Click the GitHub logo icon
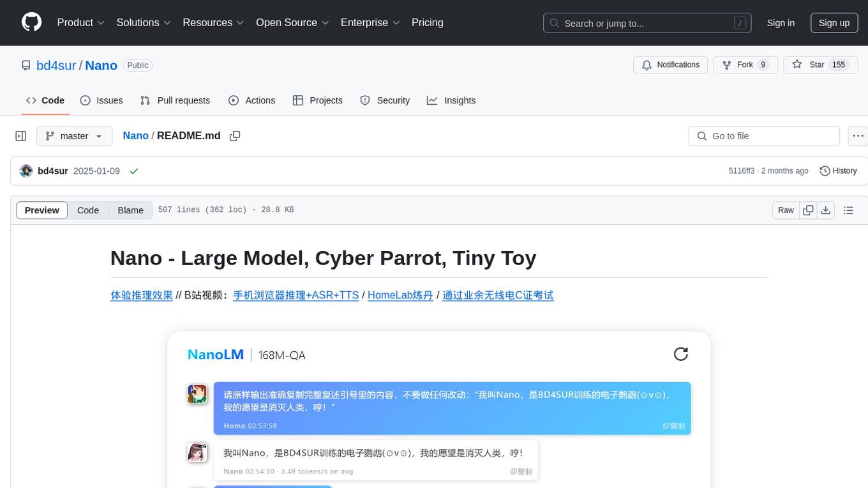Image resolution: width=868 pixels, height=488 pixels. coord(32,22)
